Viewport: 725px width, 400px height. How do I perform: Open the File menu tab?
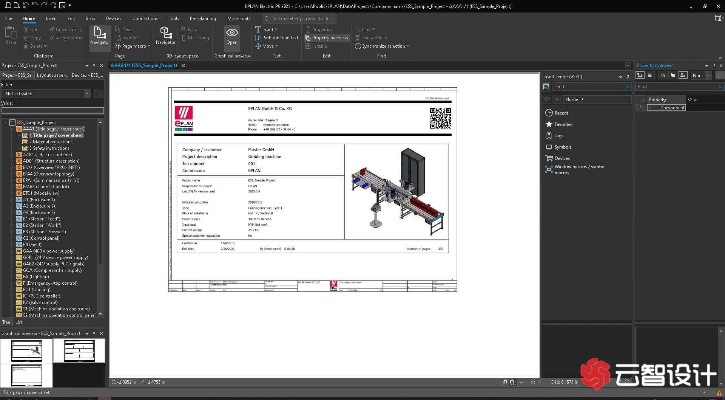[x=8, y=19]
